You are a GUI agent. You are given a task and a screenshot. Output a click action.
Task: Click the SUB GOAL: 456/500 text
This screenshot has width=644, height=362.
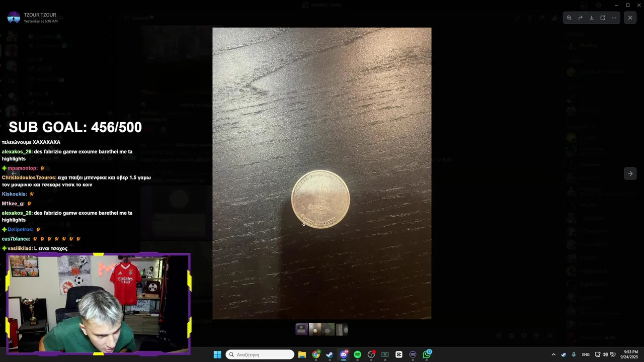tap(75, 127)
